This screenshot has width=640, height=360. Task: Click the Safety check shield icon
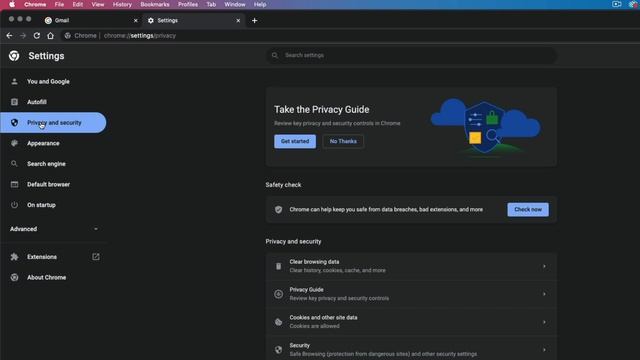[278, 209]
